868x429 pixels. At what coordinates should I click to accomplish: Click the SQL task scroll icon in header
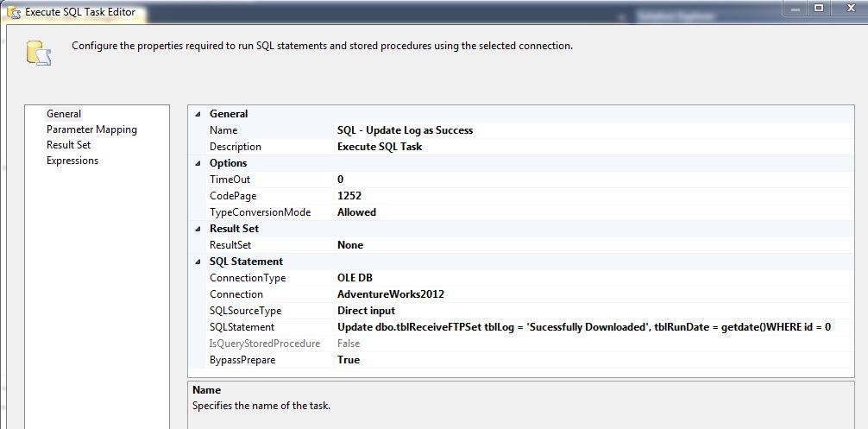point(39,52)
